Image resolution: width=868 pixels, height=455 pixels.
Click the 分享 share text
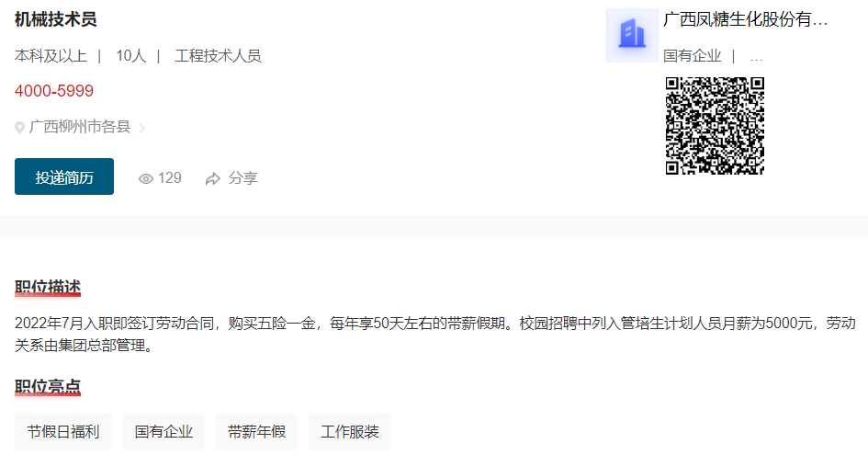(243, 178)
